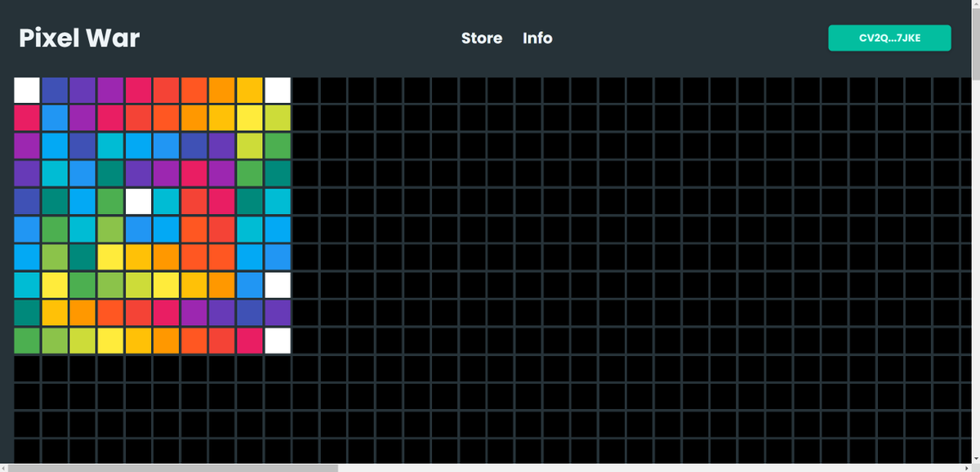980x472 pixels.
Task: Click the Pixel War logo
Action: (79, 37)
